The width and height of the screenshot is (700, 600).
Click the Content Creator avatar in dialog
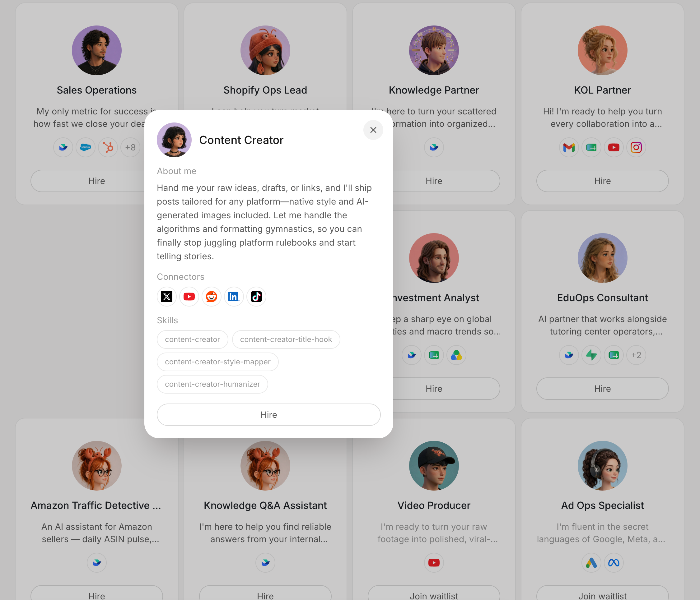coord(174,140)
